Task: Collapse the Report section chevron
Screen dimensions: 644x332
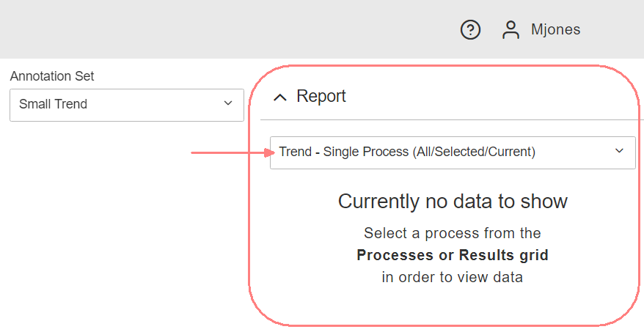Action: [279, 97]
